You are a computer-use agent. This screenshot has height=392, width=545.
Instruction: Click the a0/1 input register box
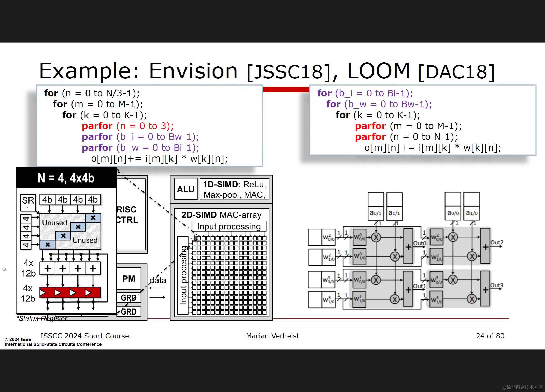tap(376, 213)
